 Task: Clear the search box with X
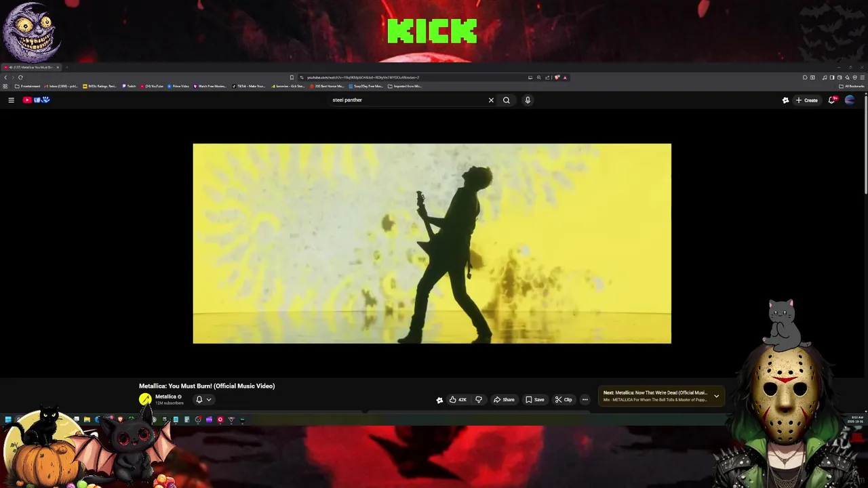491,100
